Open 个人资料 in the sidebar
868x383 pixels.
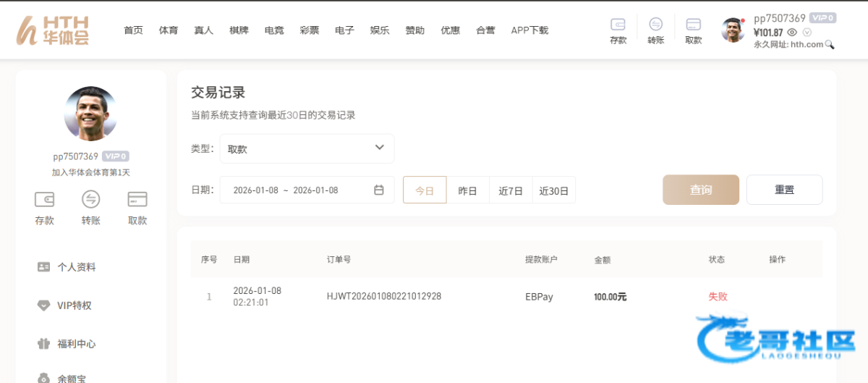pyautogui.click(x=77, y=267)
